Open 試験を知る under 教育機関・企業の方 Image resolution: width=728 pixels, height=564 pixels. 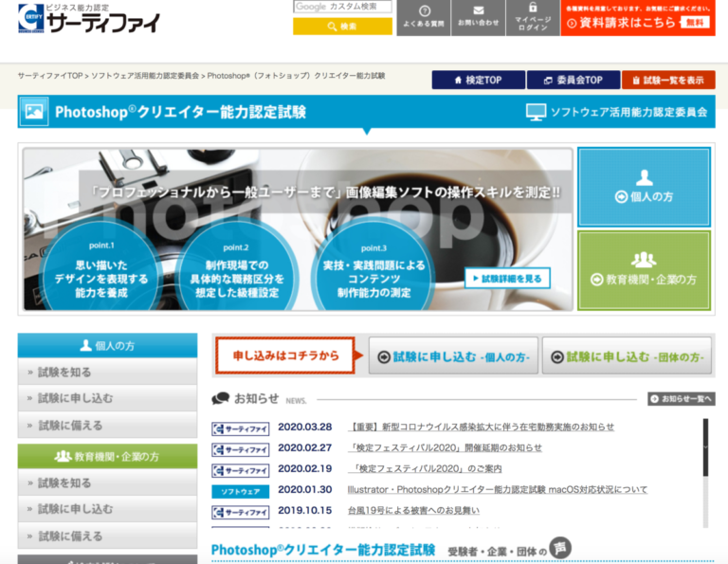coord(107,482)
